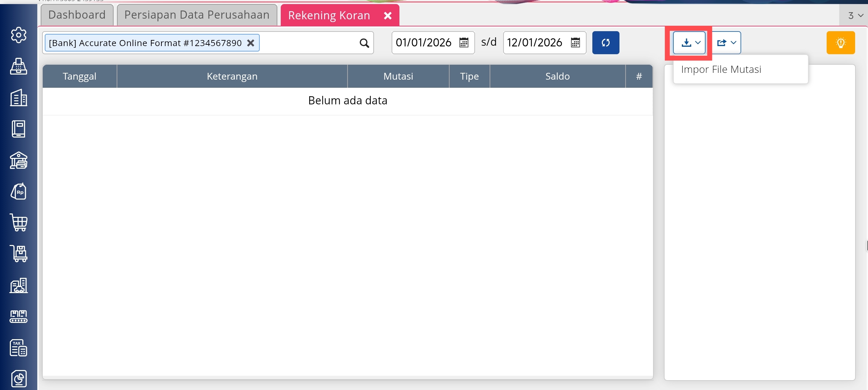The image size is (868, 390).
Task: Close the Rekening Koran tab
Action: coord(388,16)
